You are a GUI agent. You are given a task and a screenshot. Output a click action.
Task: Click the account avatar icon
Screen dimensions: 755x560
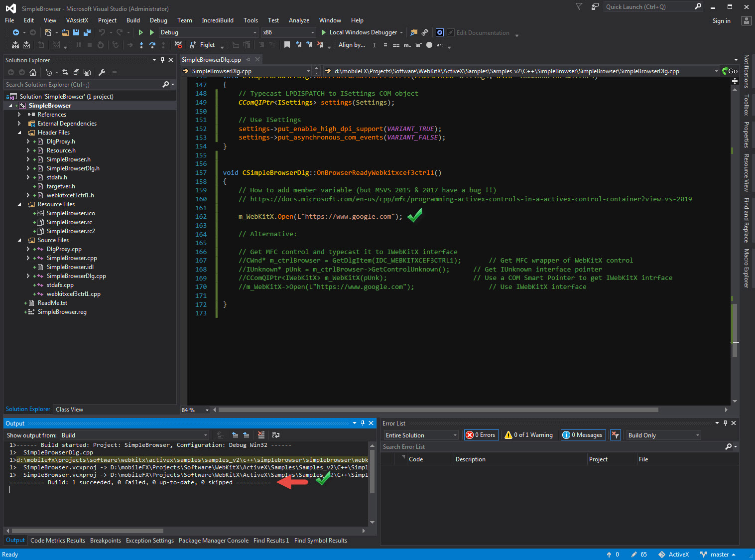click(x=746, y=20)
